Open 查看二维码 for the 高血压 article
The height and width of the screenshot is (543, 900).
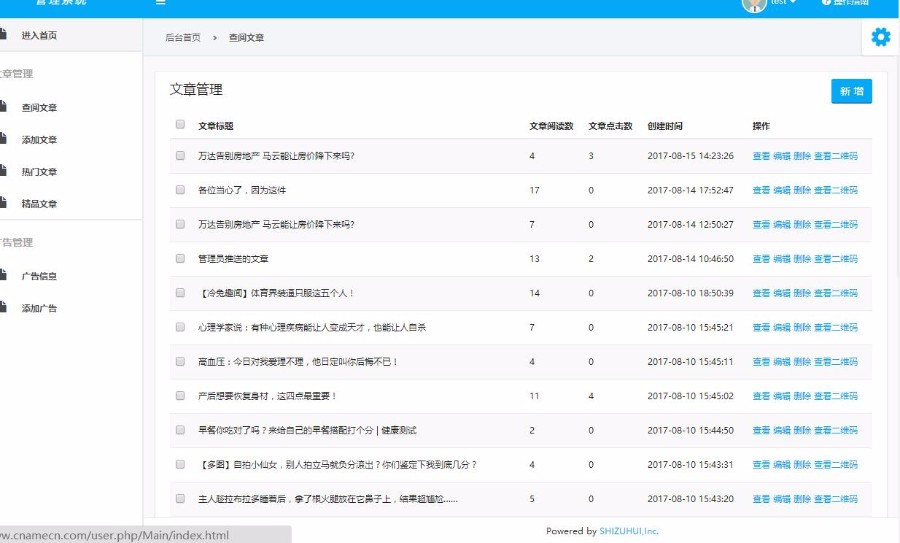click(x=836, y=362)
